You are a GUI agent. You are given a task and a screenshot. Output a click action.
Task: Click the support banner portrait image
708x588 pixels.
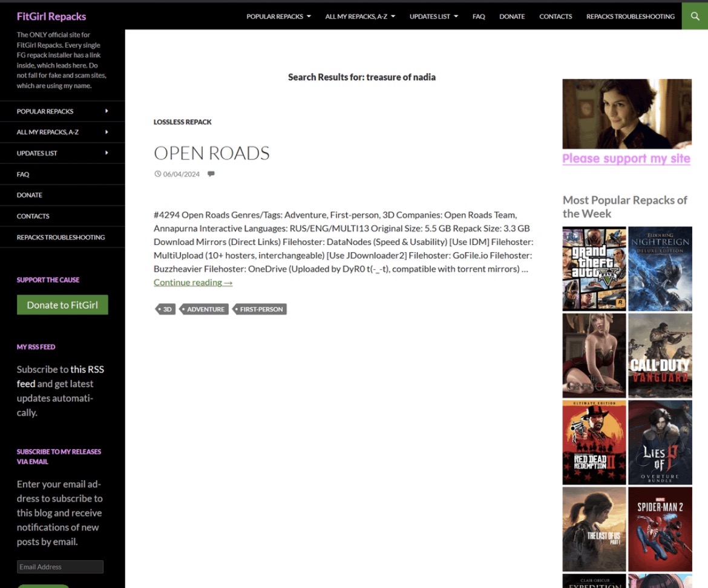[627, 114]
